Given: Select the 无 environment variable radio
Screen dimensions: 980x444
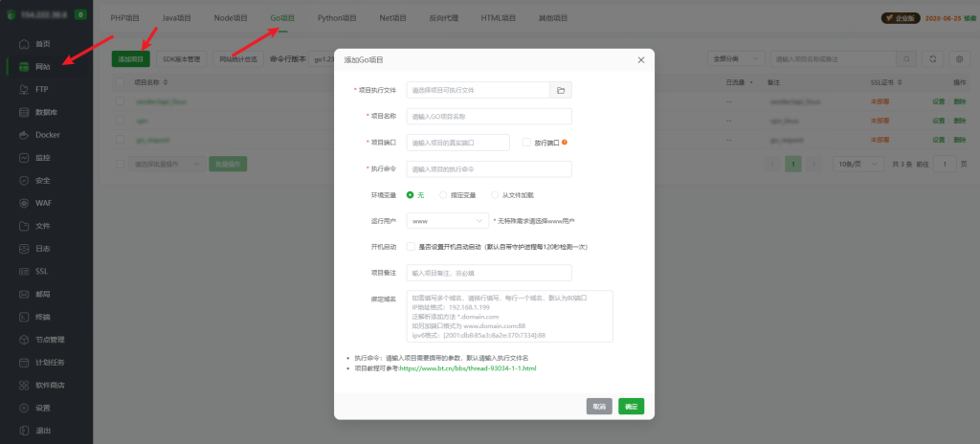Looking at the screenshot, I should (410, 195).
